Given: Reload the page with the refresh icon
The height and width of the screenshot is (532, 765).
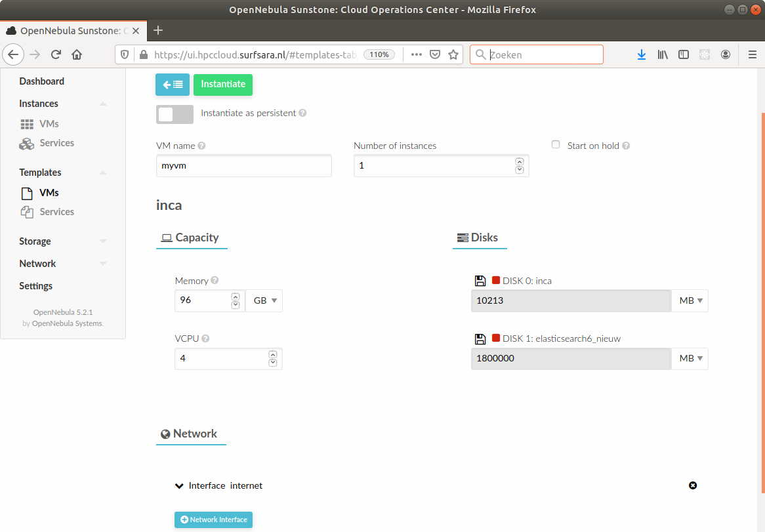Looking at the screenshot, I should pos(56,54).
